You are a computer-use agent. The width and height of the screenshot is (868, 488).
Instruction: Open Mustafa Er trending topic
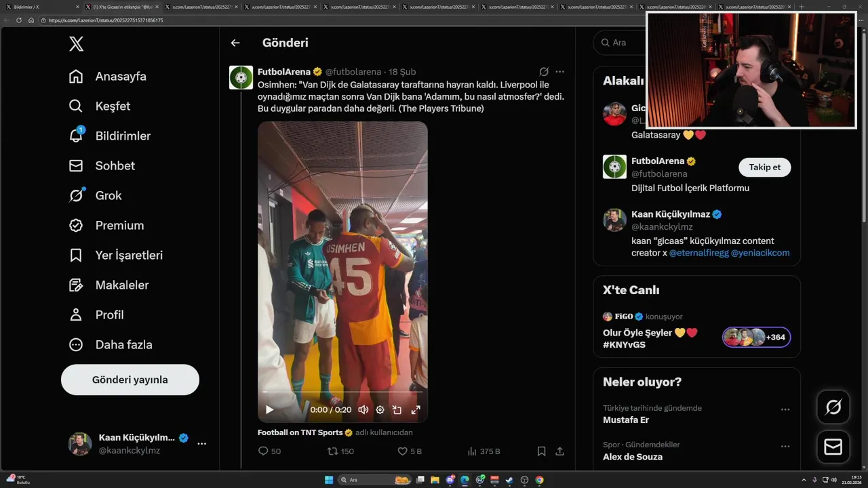[x=626, y=420]
